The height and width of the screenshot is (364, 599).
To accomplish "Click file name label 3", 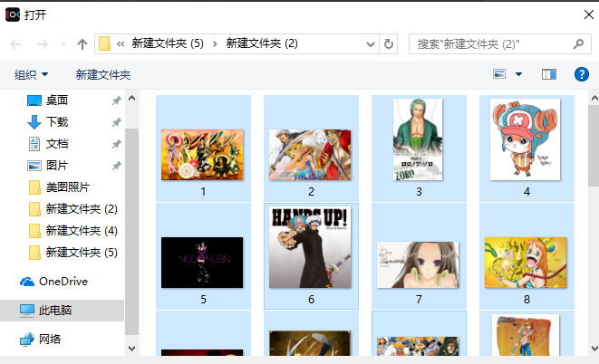I will (419, 192).
